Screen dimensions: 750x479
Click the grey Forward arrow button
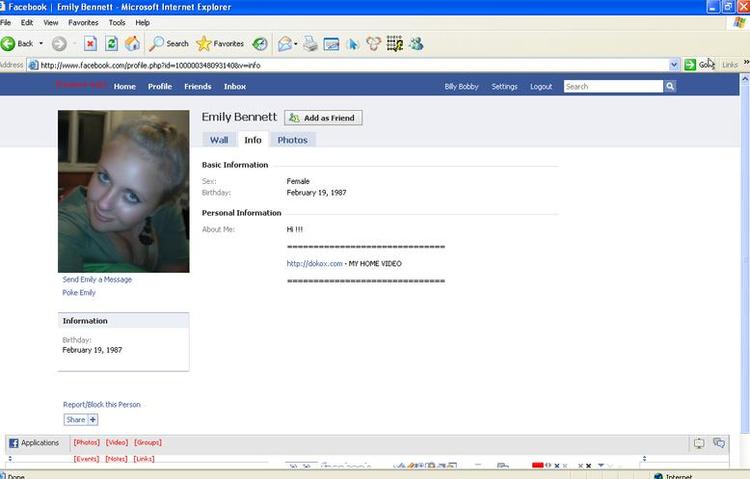(x=59, y=44)
